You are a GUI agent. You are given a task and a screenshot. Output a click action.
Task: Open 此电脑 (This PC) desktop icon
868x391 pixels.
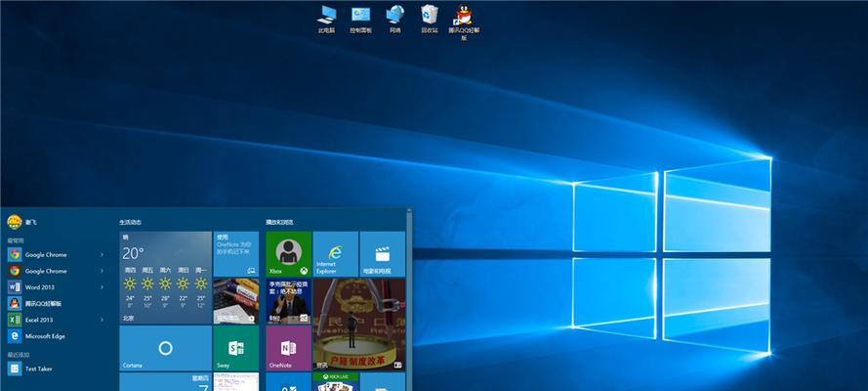coord(327,20)
